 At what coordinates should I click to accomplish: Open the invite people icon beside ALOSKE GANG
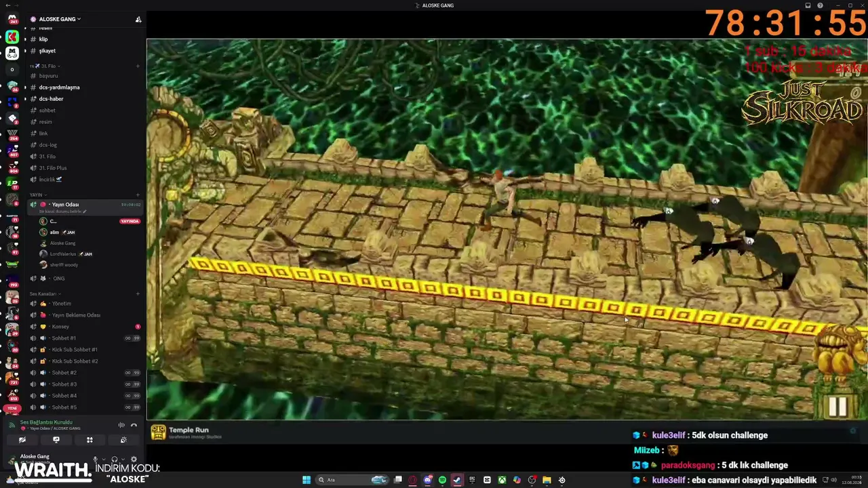coord(138,19)
